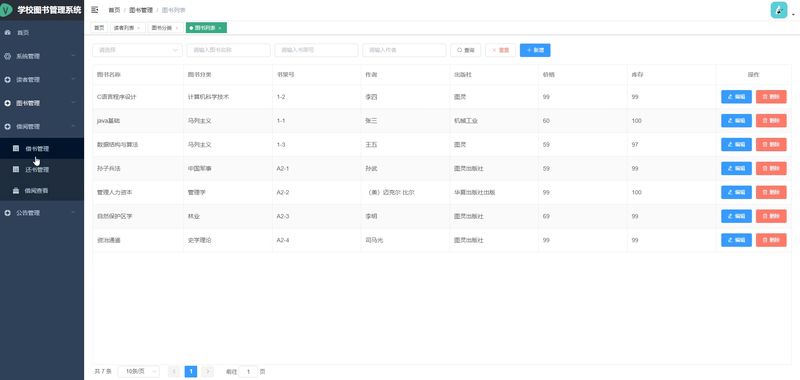The image size is (800, 380).
Task: Click the 借书管理 table icon
Action: [x=16, y=148]
